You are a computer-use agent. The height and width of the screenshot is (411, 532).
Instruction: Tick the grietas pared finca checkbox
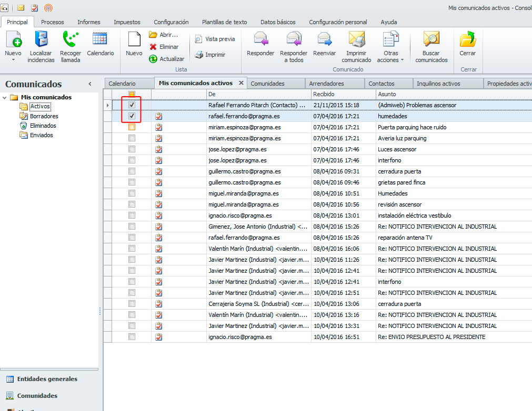[x=132, y=182]
